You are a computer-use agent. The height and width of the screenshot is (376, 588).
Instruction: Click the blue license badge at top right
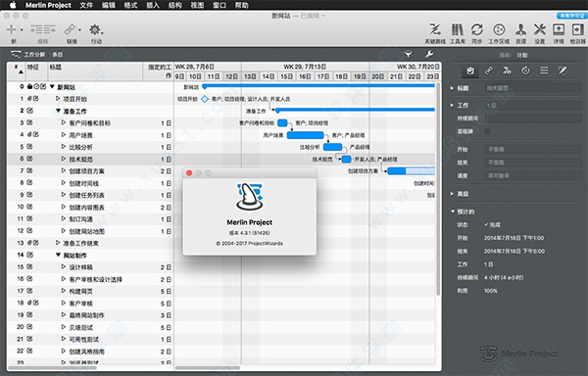click(571, 16)
